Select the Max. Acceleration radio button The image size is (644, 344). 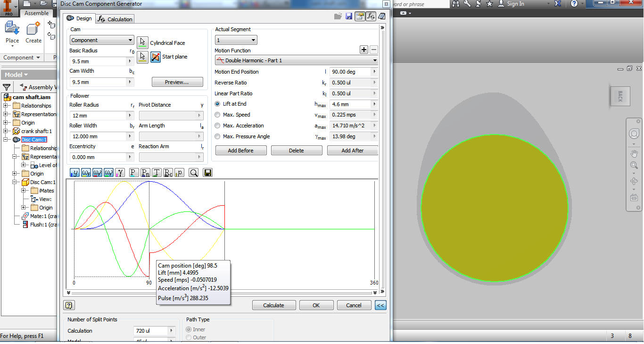[x=217, y=126]
